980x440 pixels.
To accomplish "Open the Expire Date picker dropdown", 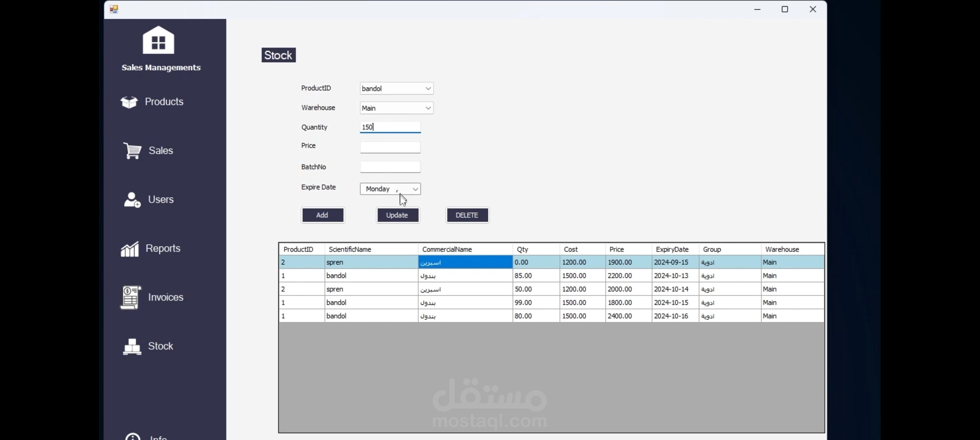I will [415, 189].
